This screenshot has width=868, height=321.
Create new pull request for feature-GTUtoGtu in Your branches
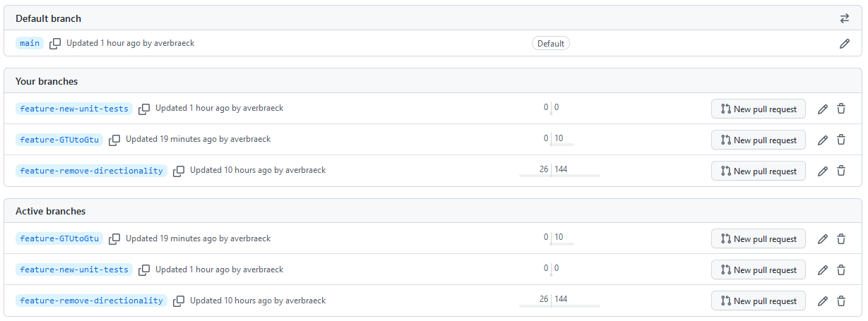tap(759, 140)
